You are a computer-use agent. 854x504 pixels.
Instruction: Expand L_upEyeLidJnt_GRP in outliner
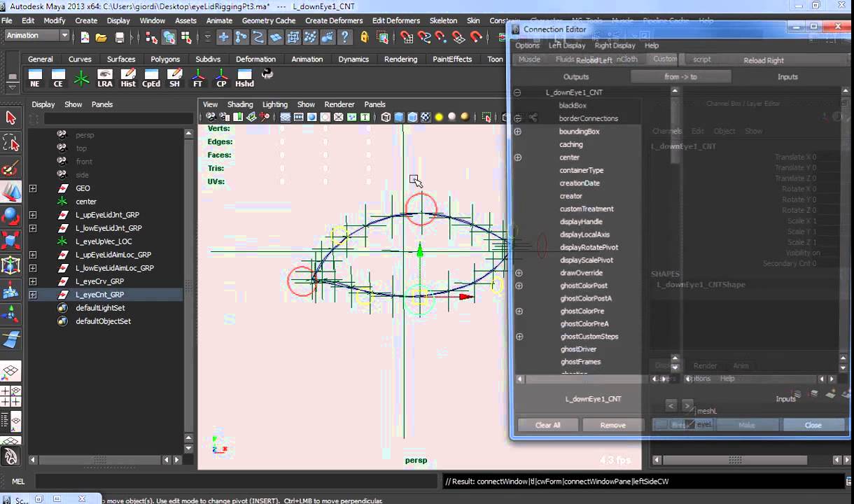click(33, 215)
